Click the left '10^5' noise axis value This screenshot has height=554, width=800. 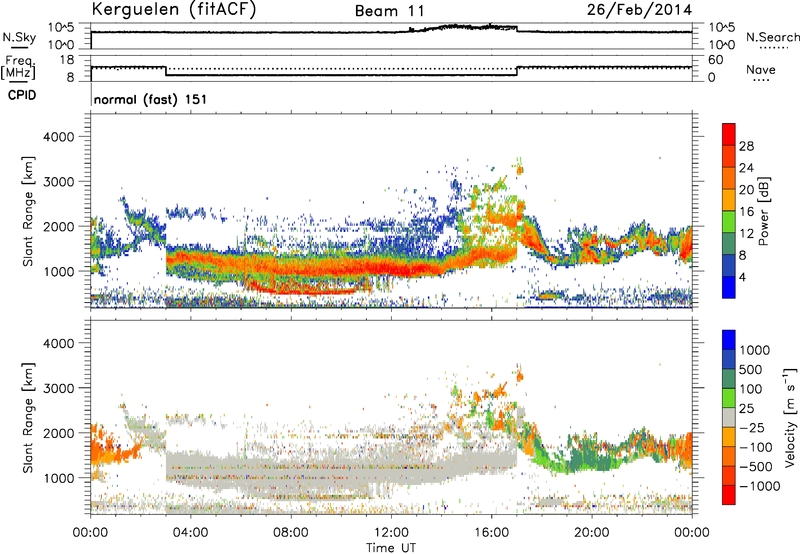[x=62, y=28]
